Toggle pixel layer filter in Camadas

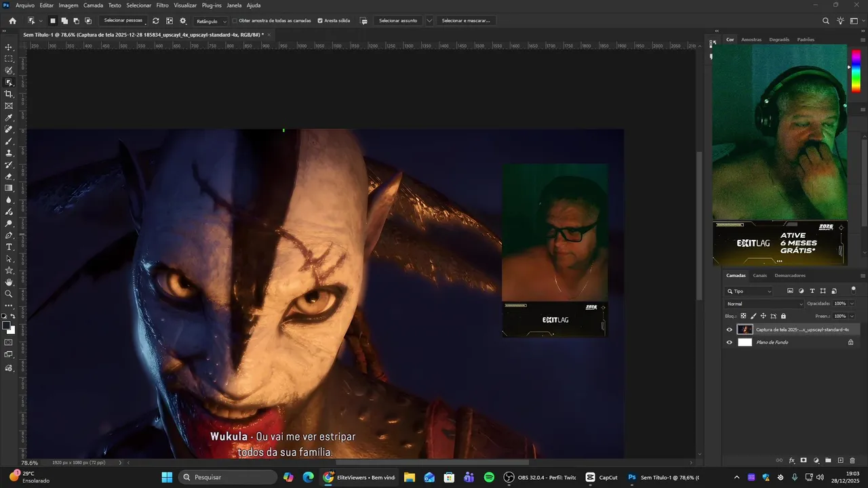pyautogui.click(x=790, y=291)
